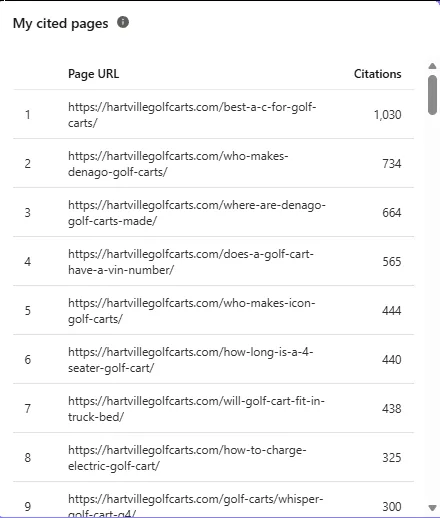Click rank number 2 in the table
The width and height of the screenshot is (440, 518).
point(28,164)
